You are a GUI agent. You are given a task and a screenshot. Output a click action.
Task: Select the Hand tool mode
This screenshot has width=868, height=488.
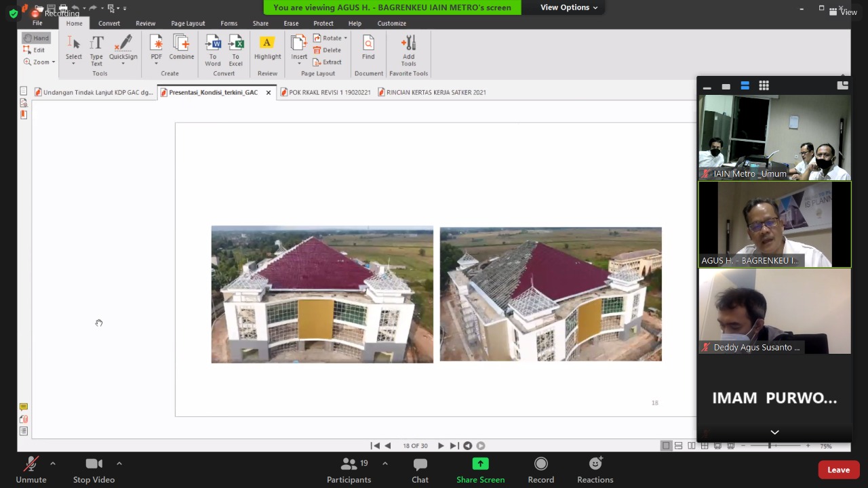point(36,38)
